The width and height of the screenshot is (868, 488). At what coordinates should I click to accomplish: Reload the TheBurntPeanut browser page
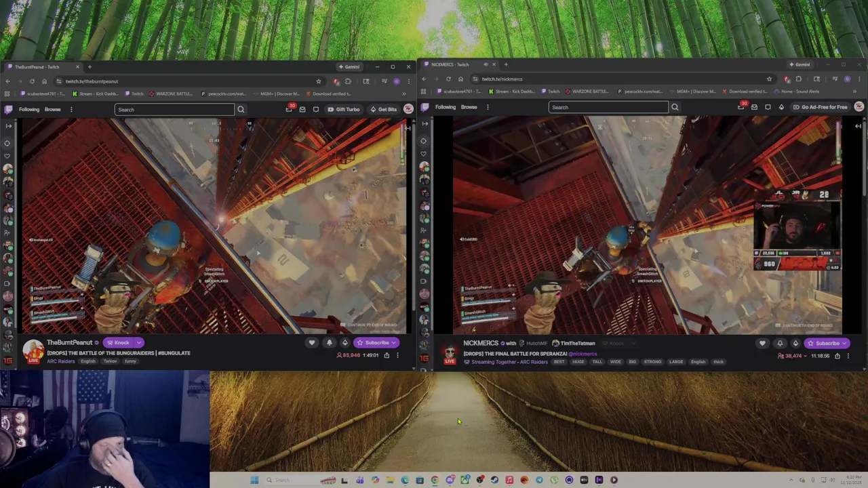(32, 81)
